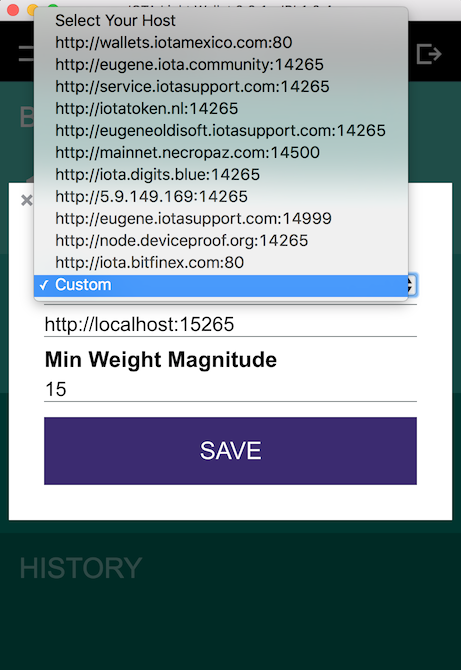Open the hamburger menu icon

[x=26, y=54]
